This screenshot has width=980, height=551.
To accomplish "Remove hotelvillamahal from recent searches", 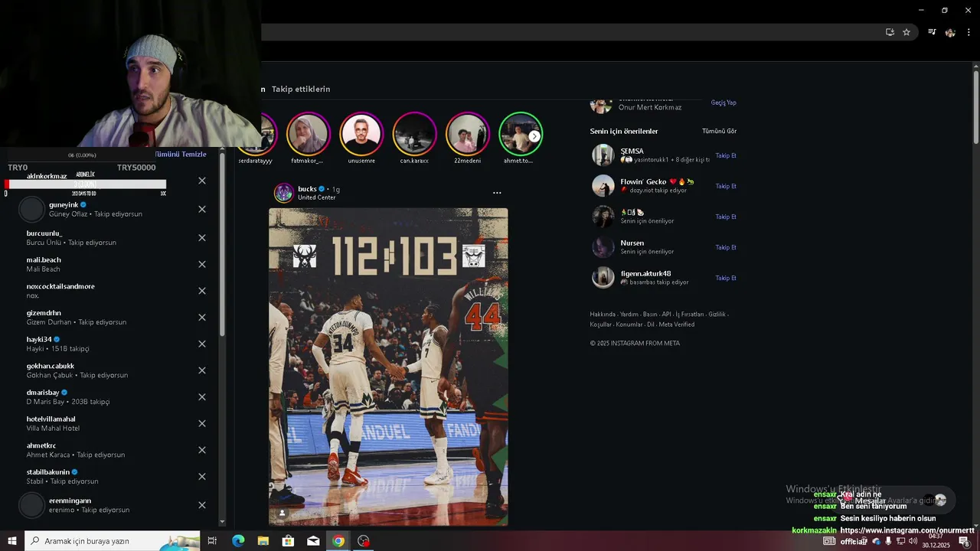I will tap(202, 423).
